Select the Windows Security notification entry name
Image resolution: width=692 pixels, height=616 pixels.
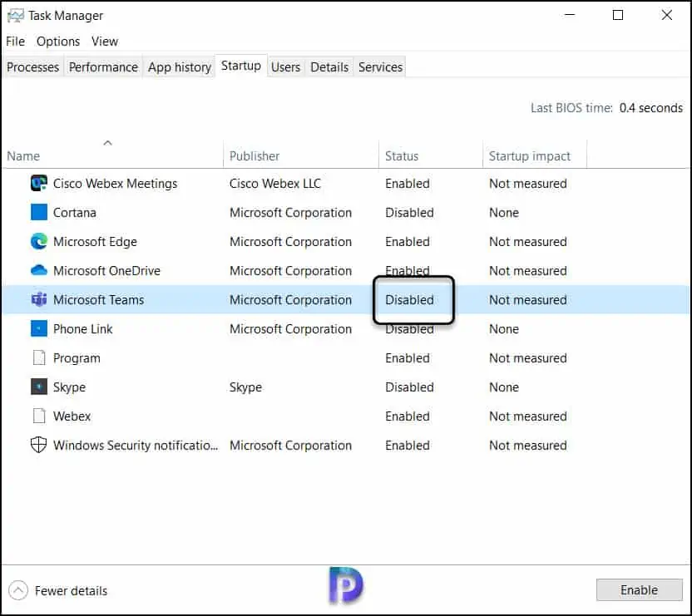[136, 446]
